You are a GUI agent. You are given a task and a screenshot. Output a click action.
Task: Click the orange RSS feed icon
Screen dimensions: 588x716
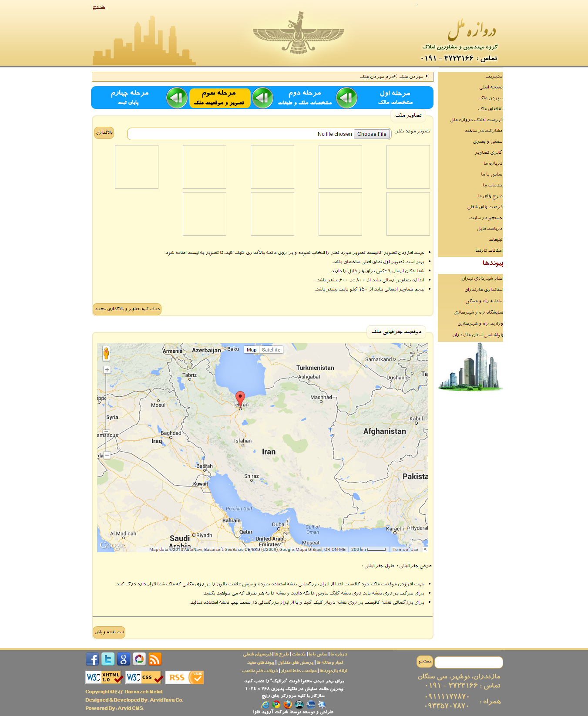pos(155,659)
